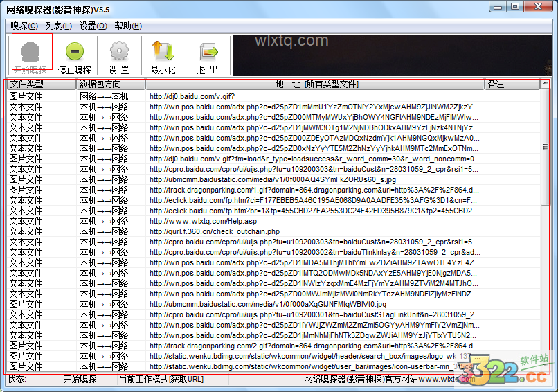Select cpro.baidu.com row with tu=u109200302

tap(273, 252)
